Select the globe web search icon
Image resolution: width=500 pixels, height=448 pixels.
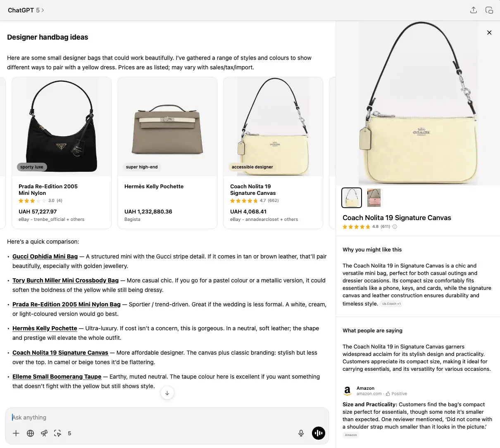[x=30, y=433]
